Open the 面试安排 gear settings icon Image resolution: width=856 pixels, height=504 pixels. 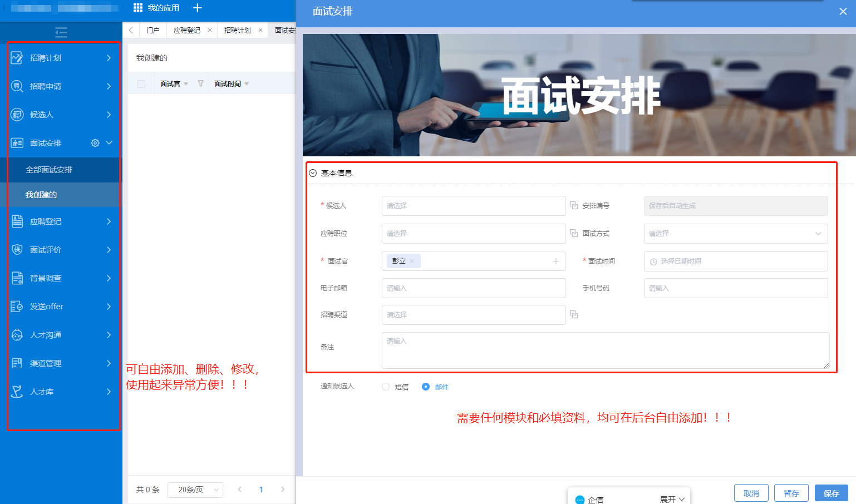pos(95,143)
